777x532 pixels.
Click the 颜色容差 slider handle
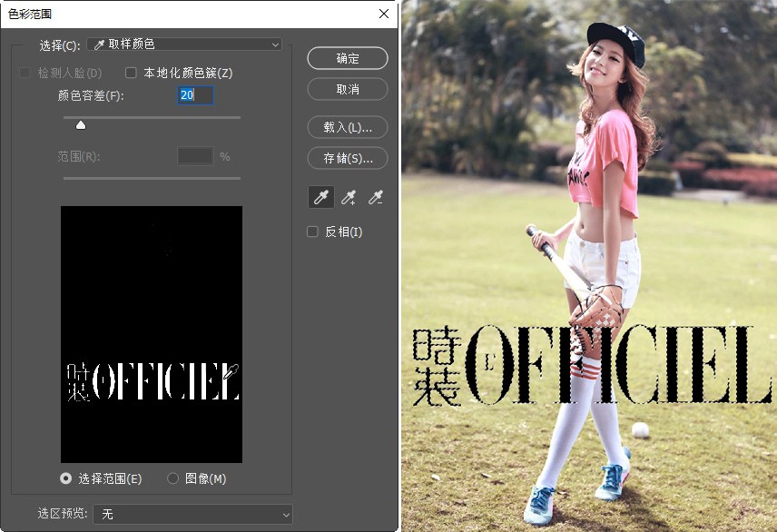pos(81,125)
